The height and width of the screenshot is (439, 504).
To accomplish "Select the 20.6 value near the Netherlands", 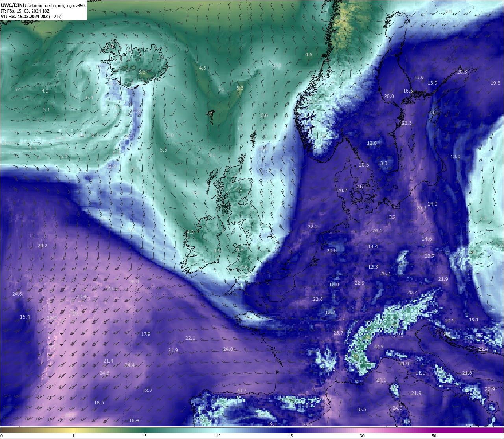I will click(332, 250).
